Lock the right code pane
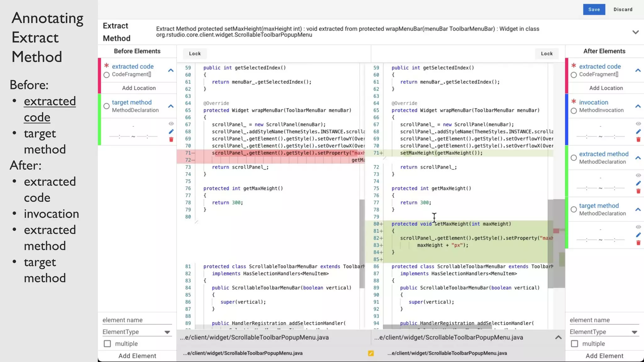 click(547, 54)
